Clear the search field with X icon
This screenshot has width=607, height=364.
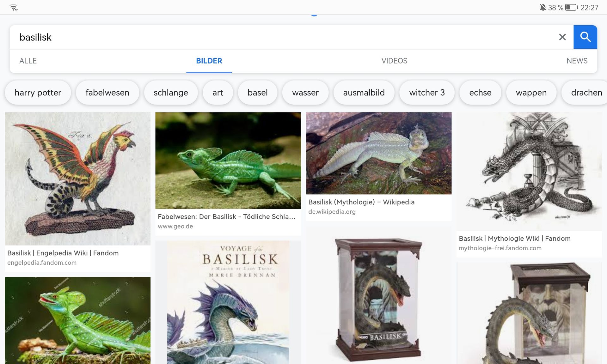(x=562, y=37)
